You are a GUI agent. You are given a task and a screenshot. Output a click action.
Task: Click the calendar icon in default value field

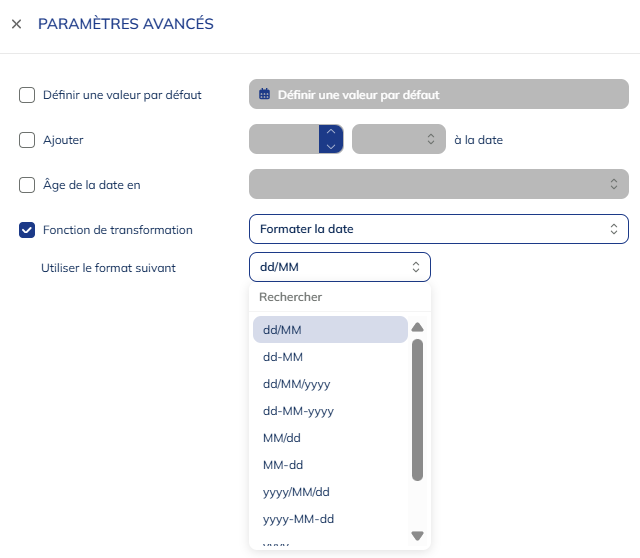click(265, 95)
